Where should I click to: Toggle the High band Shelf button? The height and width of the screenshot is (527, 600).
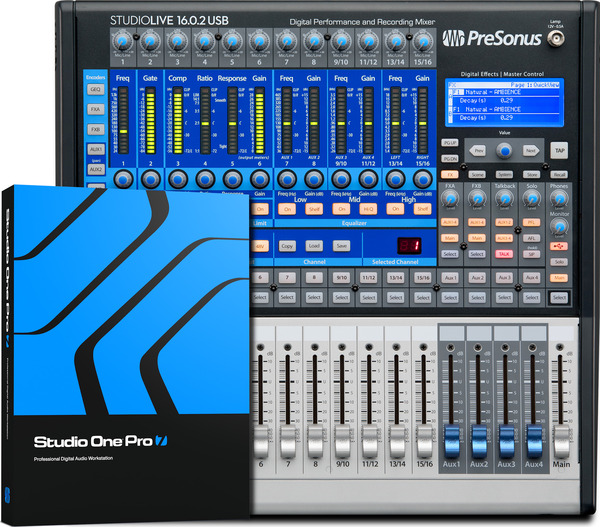(x=422, y=209)
